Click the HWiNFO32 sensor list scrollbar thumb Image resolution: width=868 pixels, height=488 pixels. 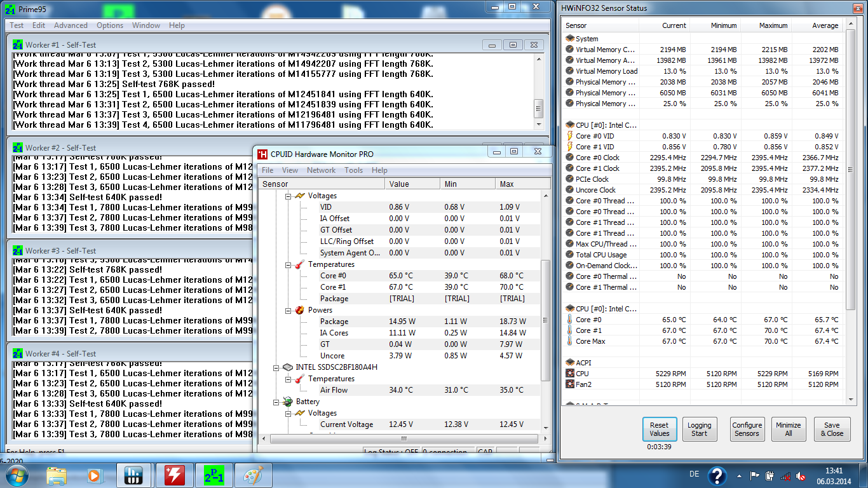pos(851,169)
